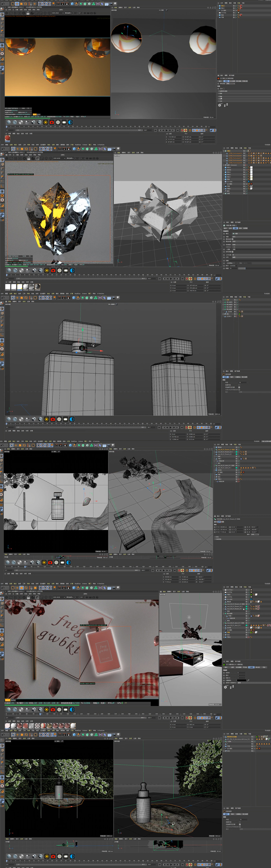This screenshot has width=271, height=868.
Task: Click Octane daylight sun icon in crystal window
Action: (x=47, y=271)
